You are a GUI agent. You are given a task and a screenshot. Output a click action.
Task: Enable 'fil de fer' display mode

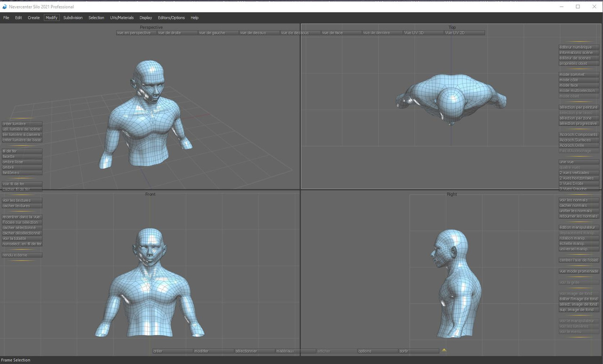pos(22,151)
